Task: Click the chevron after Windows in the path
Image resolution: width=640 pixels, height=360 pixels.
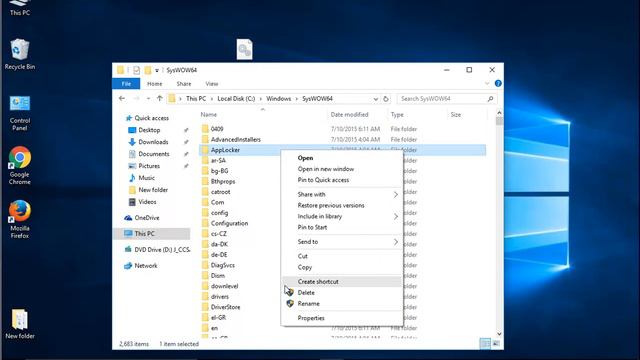Action: [297, 99]
